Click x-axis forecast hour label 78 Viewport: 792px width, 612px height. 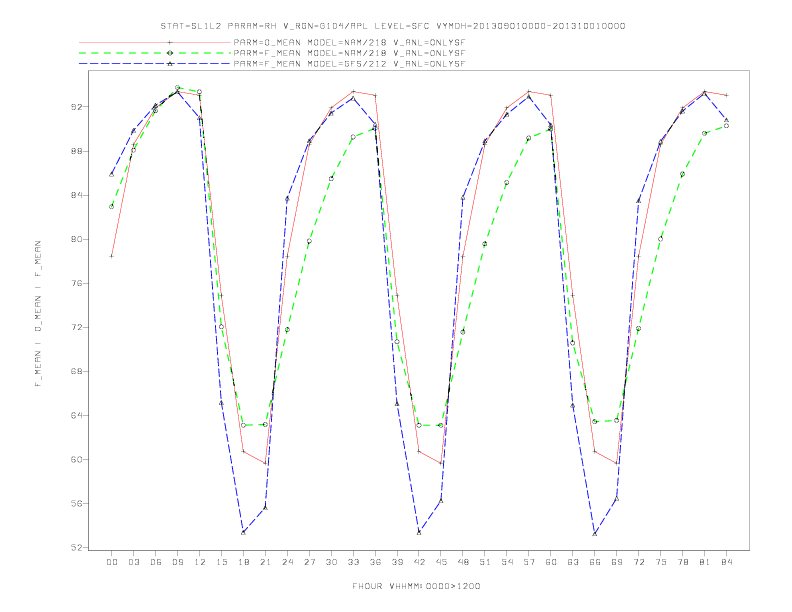(x=683, y=562)
